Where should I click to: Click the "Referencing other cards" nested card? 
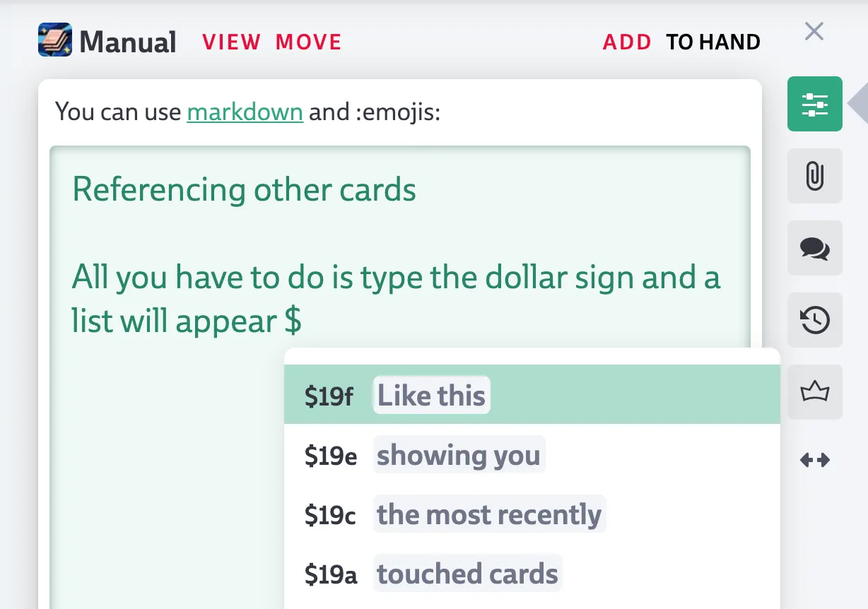click(243, 189)
